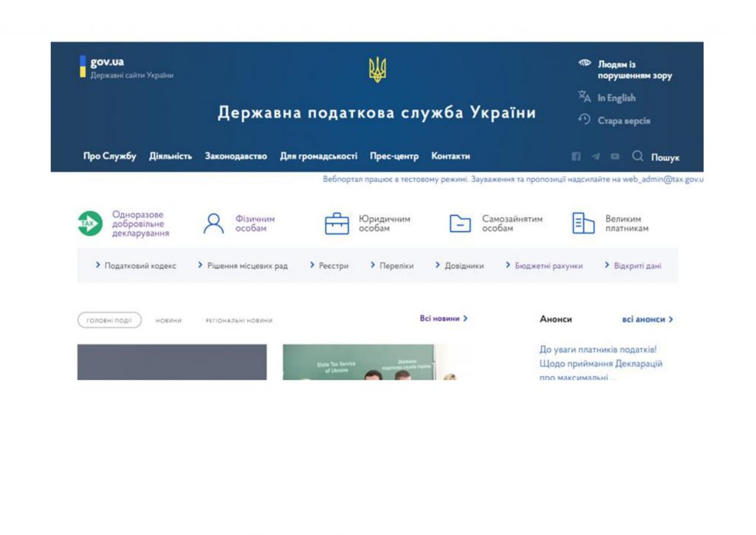This screenshot has width=756, height=535.
Task: Open всі анонси link
Action: pos(647,319)
